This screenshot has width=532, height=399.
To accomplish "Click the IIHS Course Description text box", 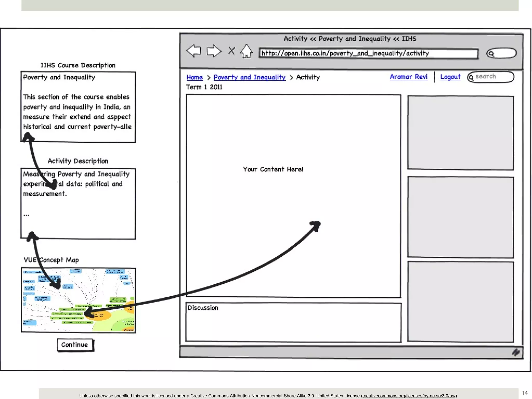I will point(78,107).
